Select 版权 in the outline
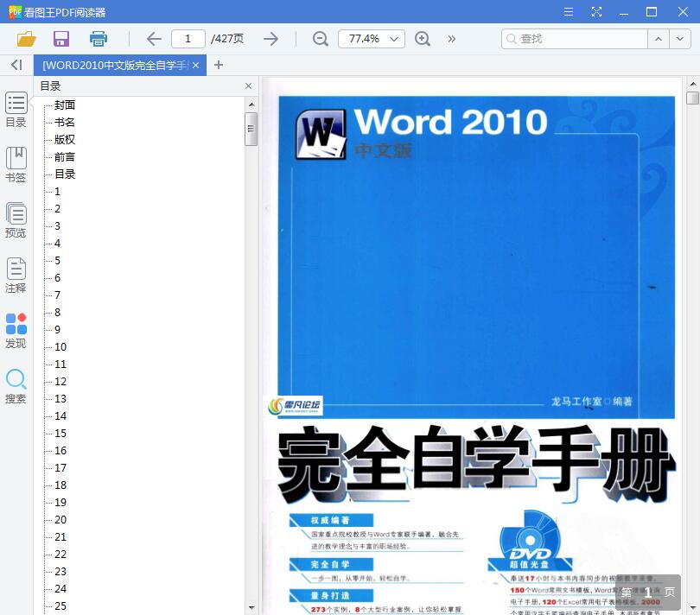The height and width of the screenshot is (615, 700). tap(65, 140)
